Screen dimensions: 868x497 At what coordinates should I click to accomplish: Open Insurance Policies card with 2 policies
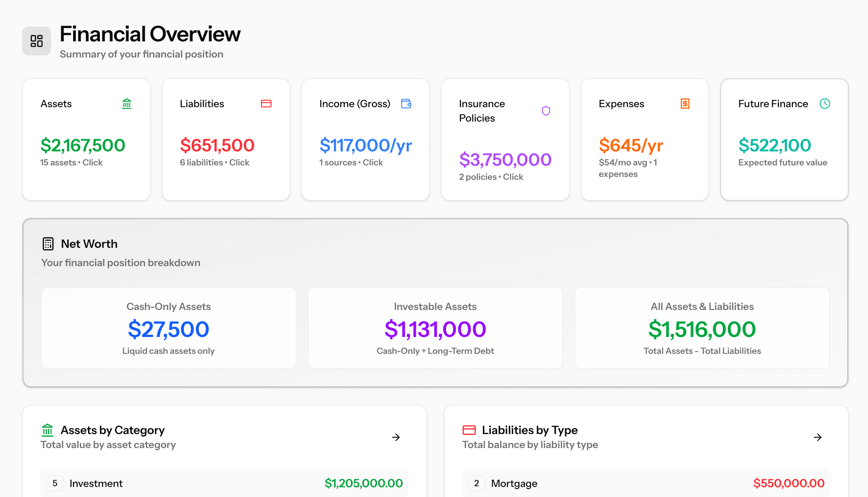tap(505, 140)
